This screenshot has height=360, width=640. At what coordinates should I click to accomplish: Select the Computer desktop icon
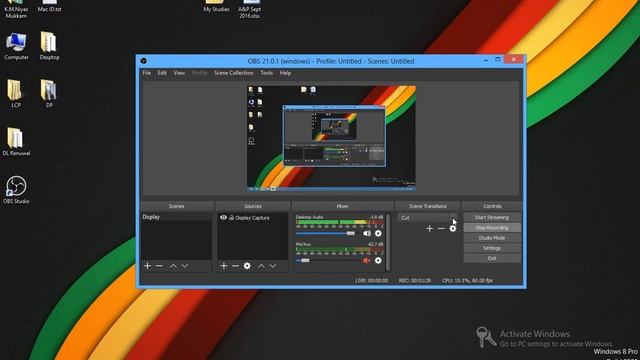pyautogui.click(x=16, y=46)
